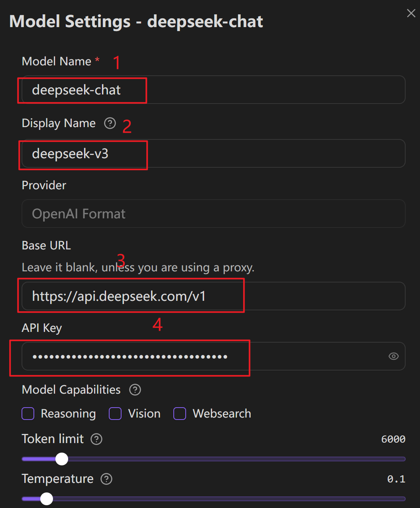Click the Model Capabilities help icon
420x508 pixels.
[x=135, y=390]
